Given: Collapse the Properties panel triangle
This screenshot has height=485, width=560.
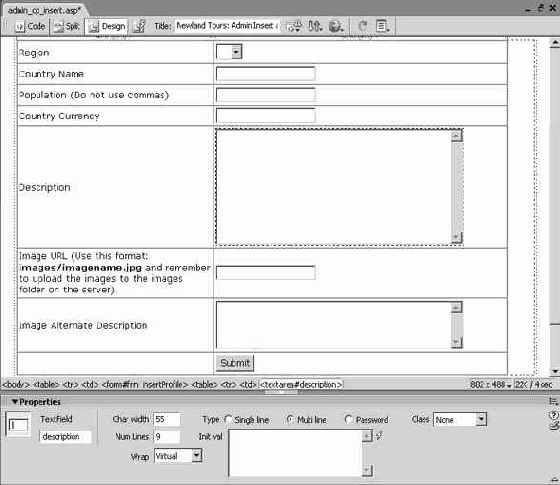Looking at the screenshot, I should [x=15, y=401].
